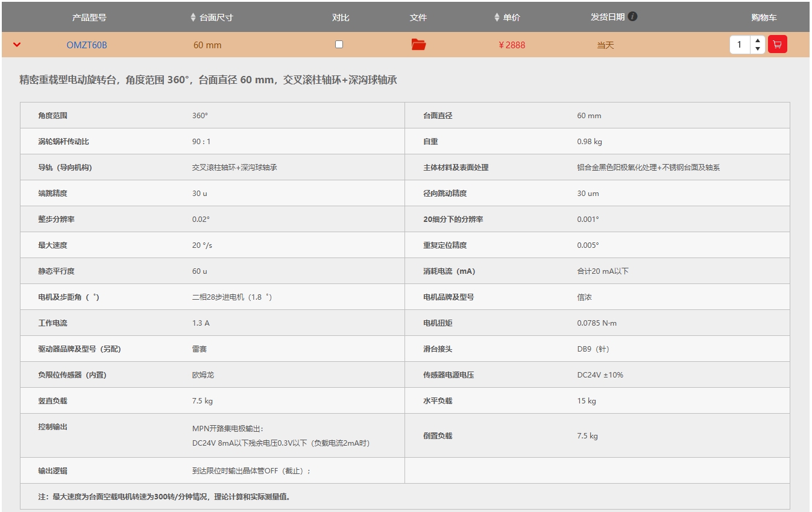Open the OMZT60B product model link
812x512 pixels.
click(87, 45)
